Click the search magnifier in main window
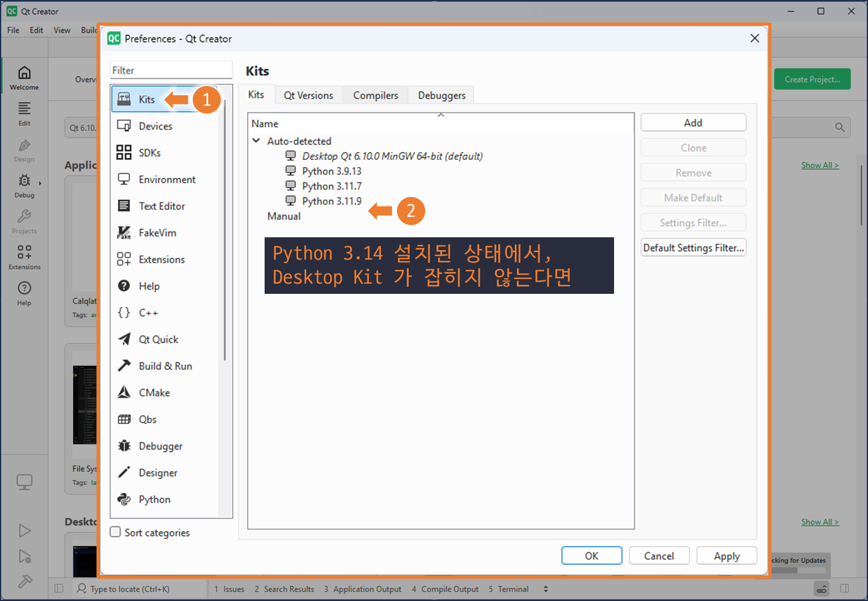Viewport: 868px width, 601px height. (840, 127)
